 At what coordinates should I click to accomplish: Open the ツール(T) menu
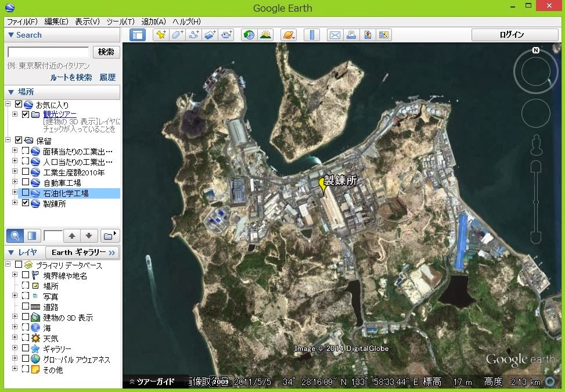[x=120, y=21]
